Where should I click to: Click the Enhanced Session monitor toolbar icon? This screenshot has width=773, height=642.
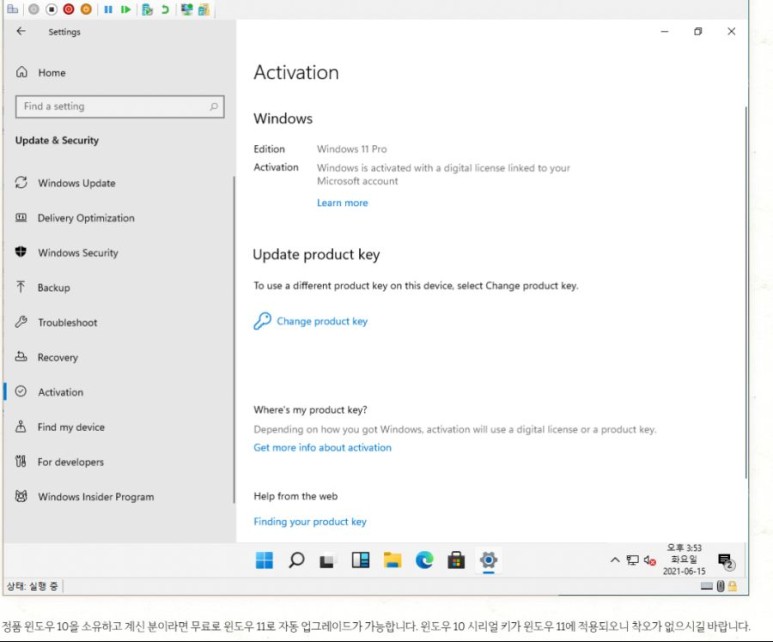tap(187, 9)
